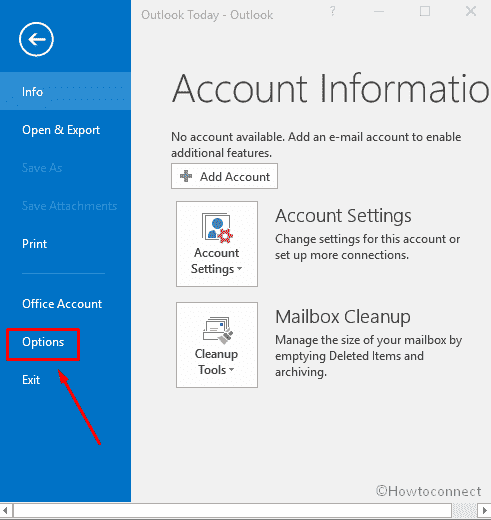Click the horizontal scrollbar thumb
This screenshot has width=491, height=520.
[233, 510]
